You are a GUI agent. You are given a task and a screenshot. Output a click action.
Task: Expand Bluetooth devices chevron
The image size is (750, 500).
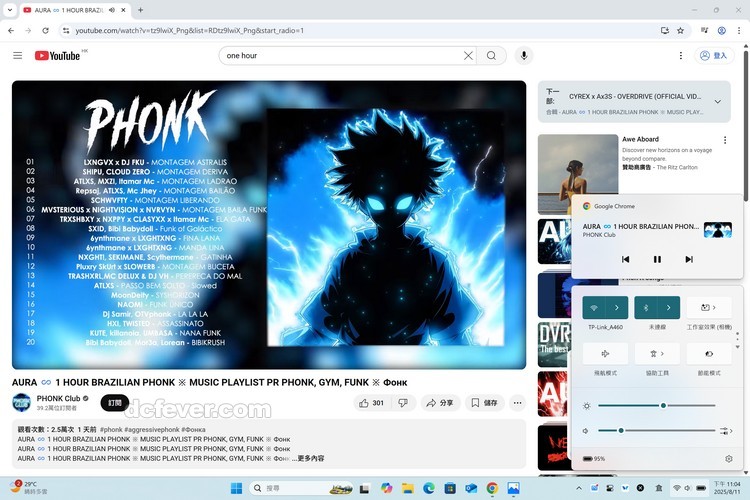(669, 308)
